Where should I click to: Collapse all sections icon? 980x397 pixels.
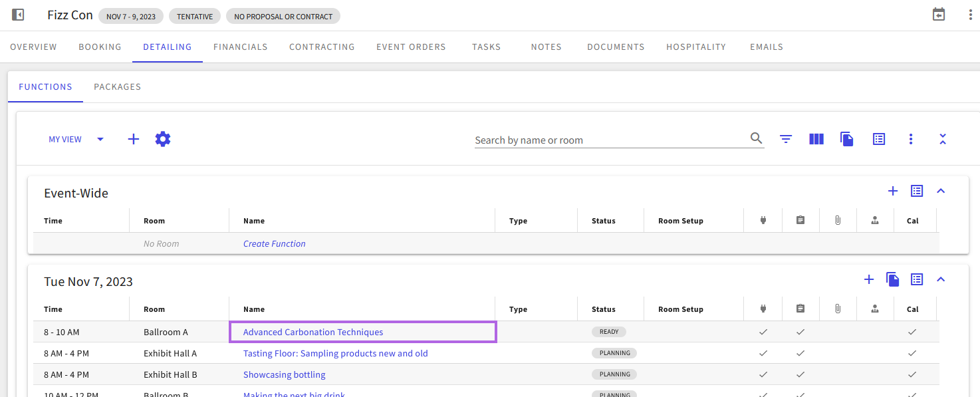point(943,139)
